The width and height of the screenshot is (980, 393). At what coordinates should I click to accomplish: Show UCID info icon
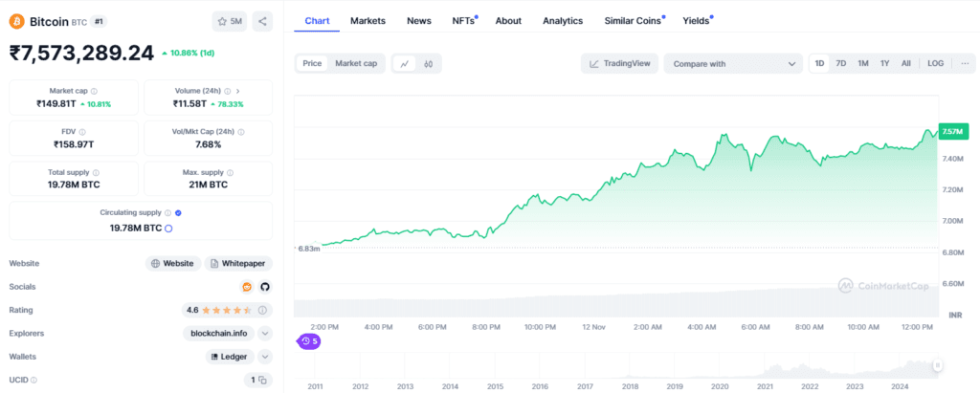pos(33,380)
